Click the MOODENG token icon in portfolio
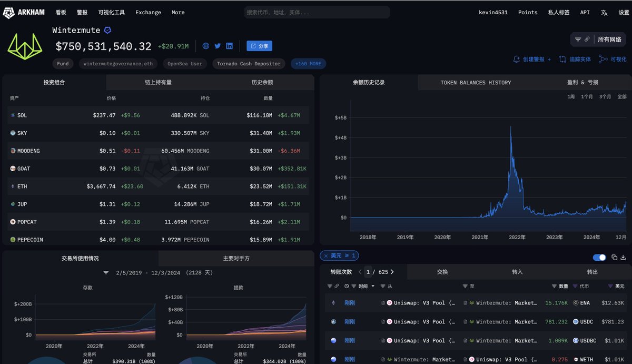Screen dimensions: 632x364 (13, 151)
